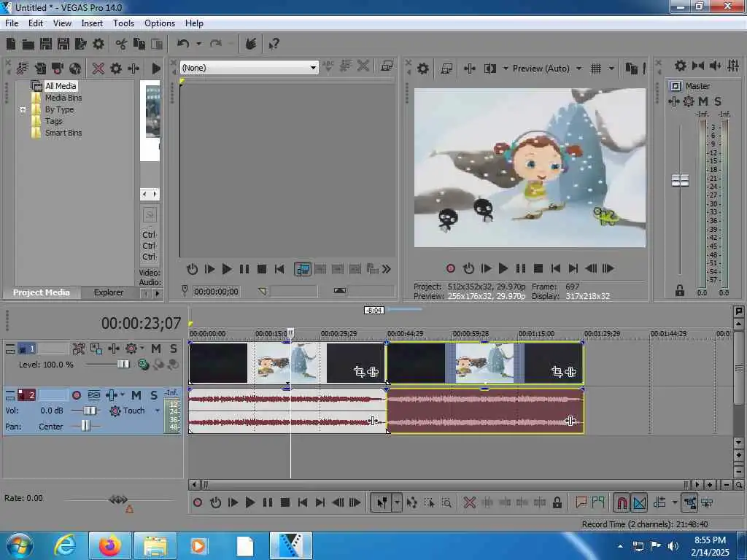Click Event Pan/Crop icon on first video clip
Image resolution: width=747 pixels, height=560 pixels.
(360, 371)
